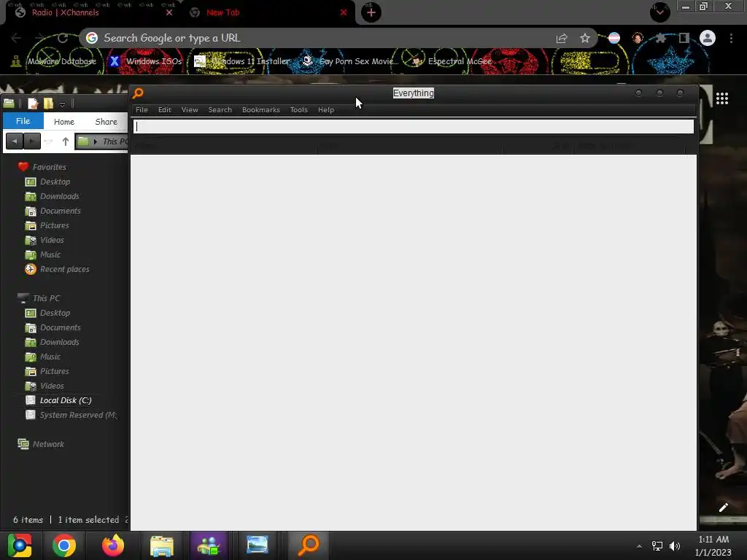Click the Everything app magnifier icon in title bar
747x560 pixels.
pos(138,93)
